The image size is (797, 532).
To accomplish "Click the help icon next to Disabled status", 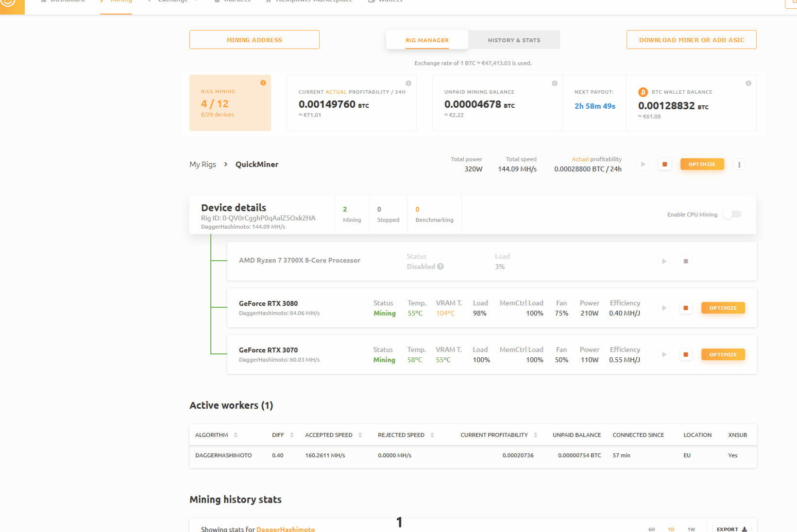I will (x=441, y=266).
